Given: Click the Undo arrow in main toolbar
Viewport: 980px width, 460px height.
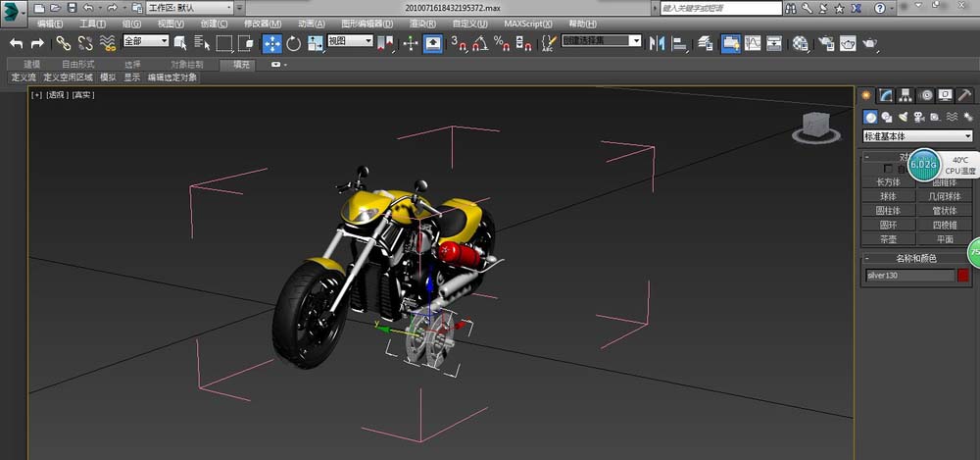Looking at the screenshot, I should point(17,43).
